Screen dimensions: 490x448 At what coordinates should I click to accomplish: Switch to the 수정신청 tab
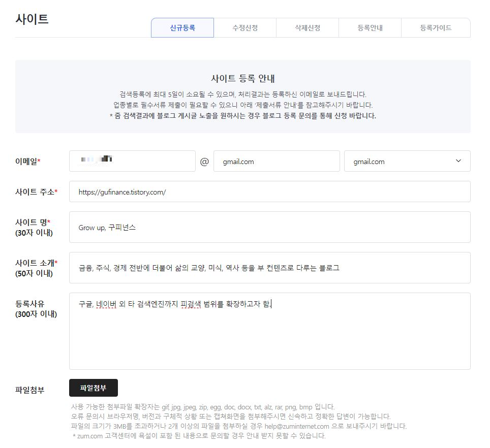tap(245, 28)
